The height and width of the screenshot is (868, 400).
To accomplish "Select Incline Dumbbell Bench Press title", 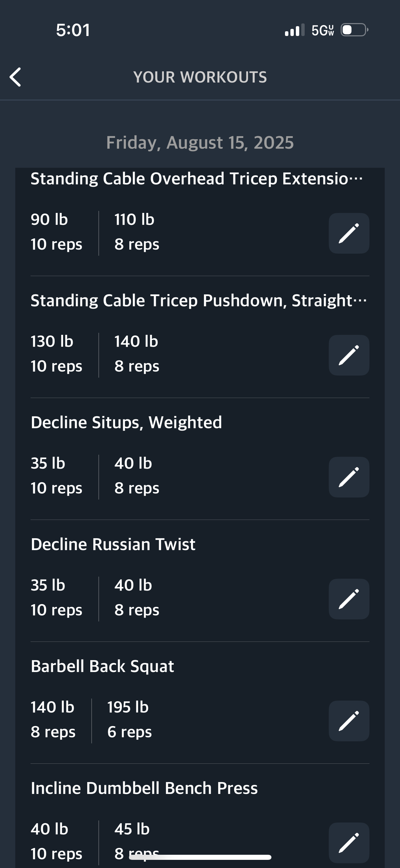I will tap(144, 788).
